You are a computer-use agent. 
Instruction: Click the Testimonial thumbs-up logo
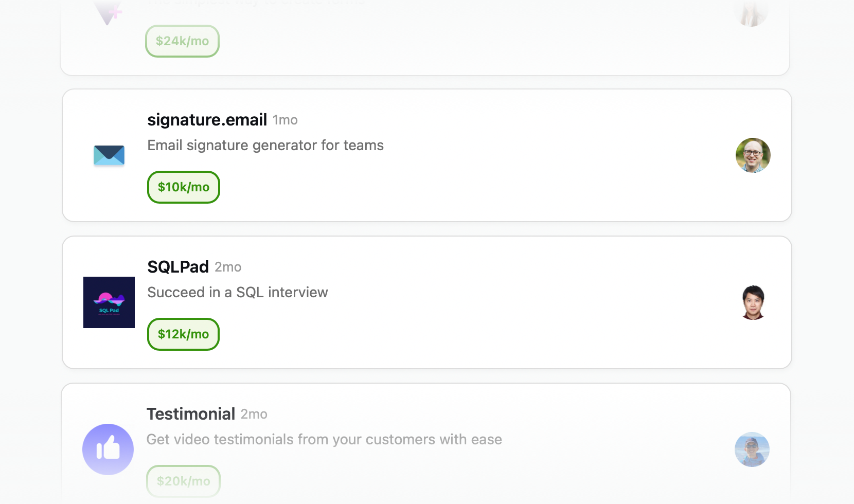coord(108,449)
